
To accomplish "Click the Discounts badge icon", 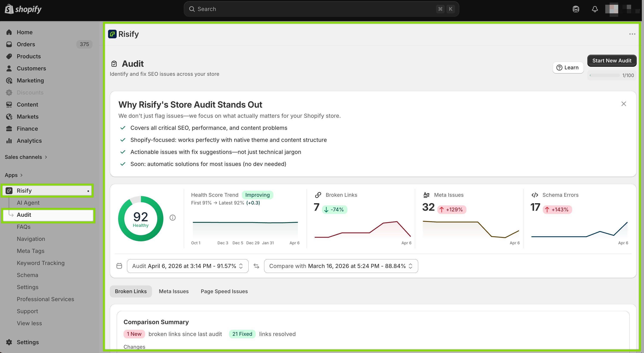I will click(x=9, y=93).
